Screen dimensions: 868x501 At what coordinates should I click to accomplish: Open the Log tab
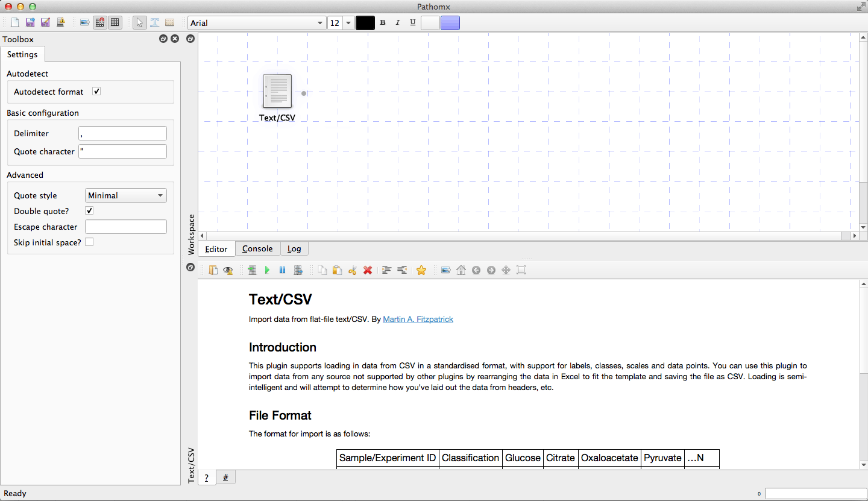(x=294, y=248)
